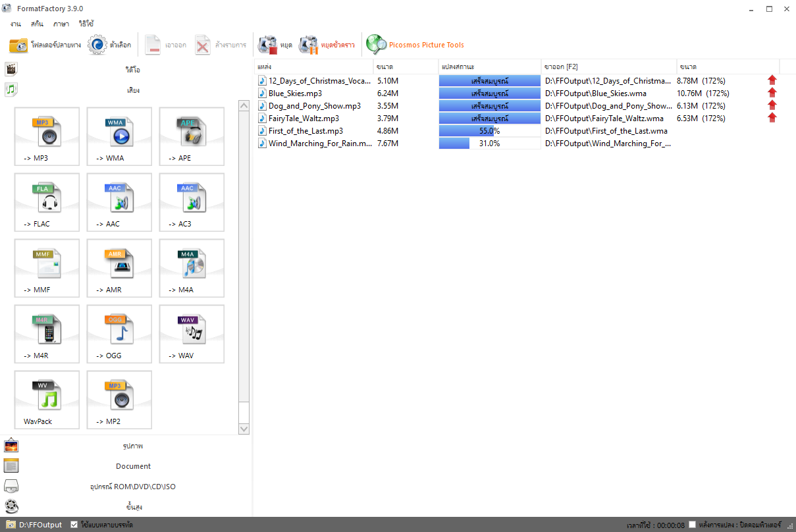Open the skin menu in menu bar
Viewport: 796px width, 532px height.
(x=37, y=24)
